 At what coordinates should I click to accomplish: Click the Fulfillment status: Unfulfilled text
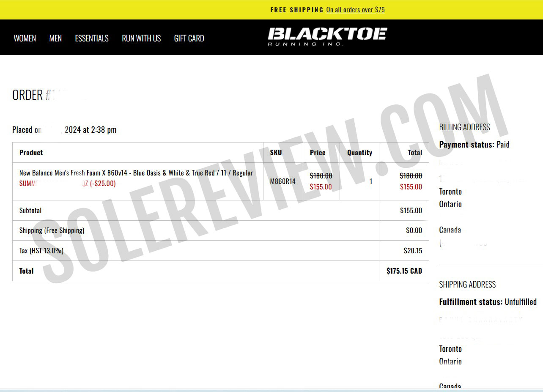488,302
